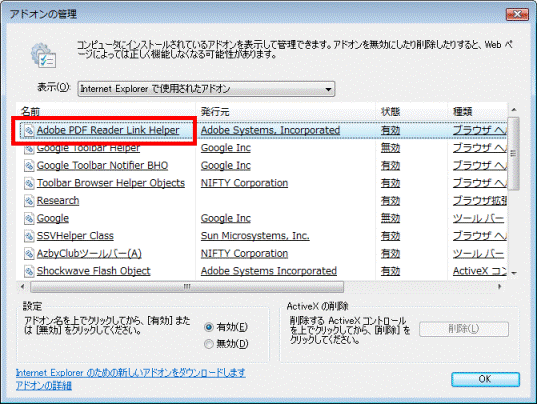Click the icon beside Toolbar Browser Helper Objects
Screen dimensions: 537x404
[29, 183]
